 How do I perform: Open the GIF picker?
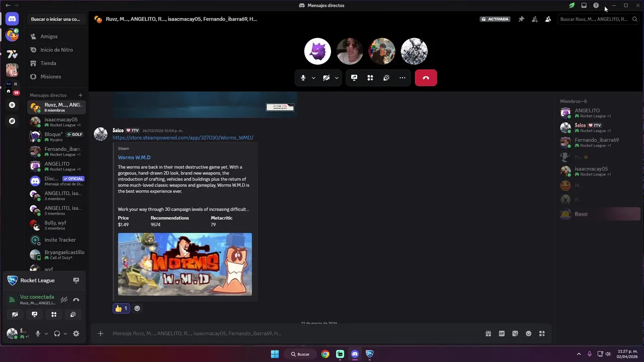coord(502,333)
